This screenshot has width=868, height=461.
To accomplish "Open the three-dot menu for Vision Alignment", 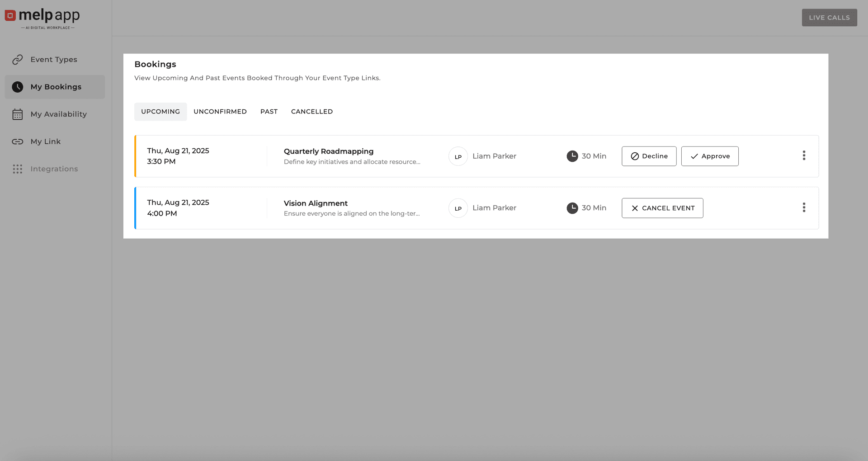I will [x=804, y=207].
